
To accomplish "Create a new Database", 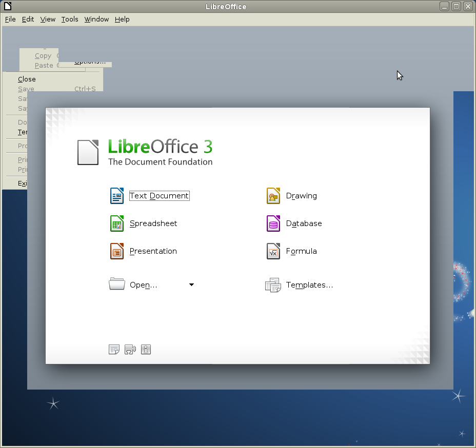I will click(304, 223).
